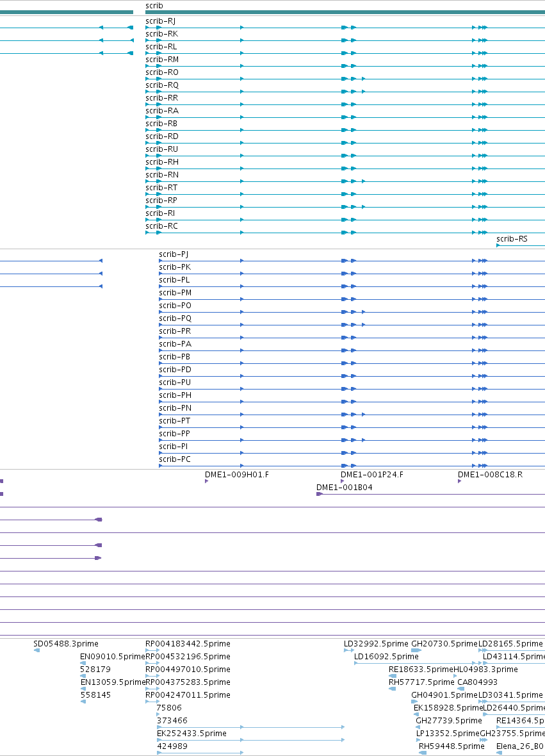This screenshot has width=545, height=756.
Task: Select EST RH57717.5prime
Action: pyautogui.click(x=421, y=682)
